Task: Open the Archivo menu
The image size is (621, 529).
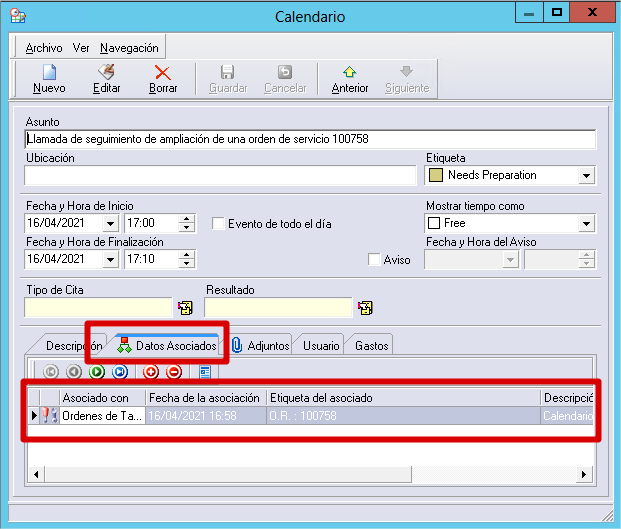Action: coord(44,48)
